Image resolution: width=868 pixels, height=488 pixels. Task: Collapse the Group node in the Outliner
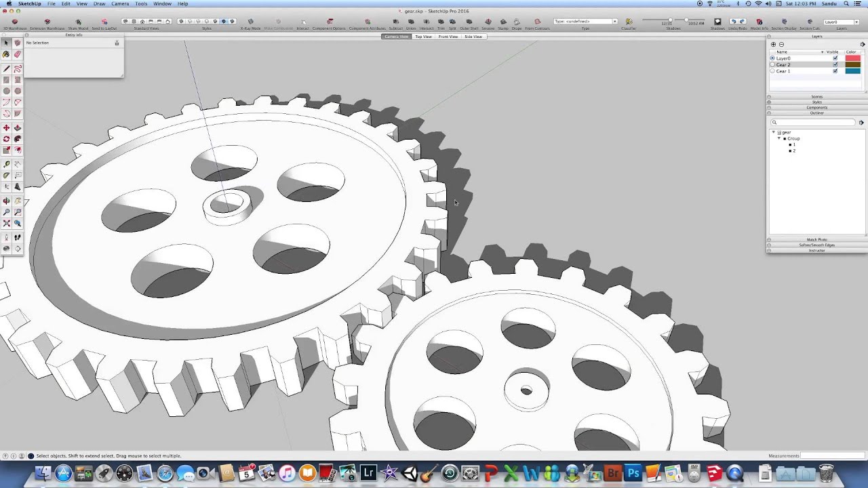[780, 138]
